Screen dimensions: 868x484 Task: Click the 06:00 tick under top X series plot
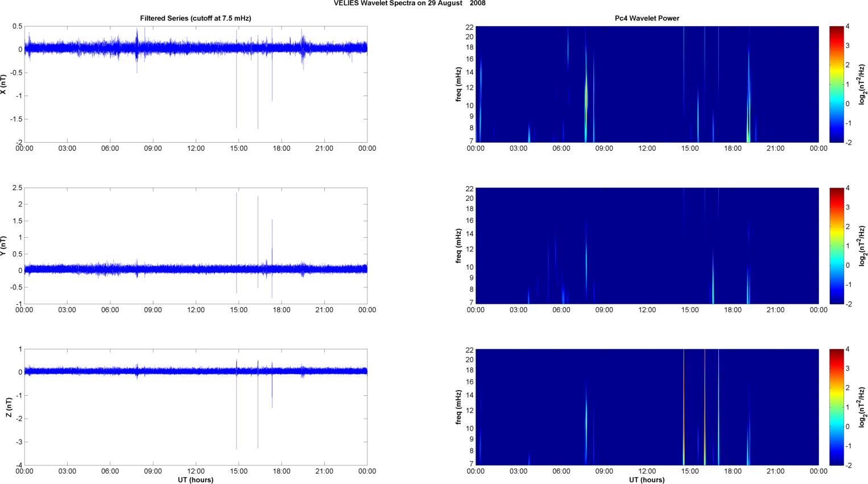[x=110, y=148]
